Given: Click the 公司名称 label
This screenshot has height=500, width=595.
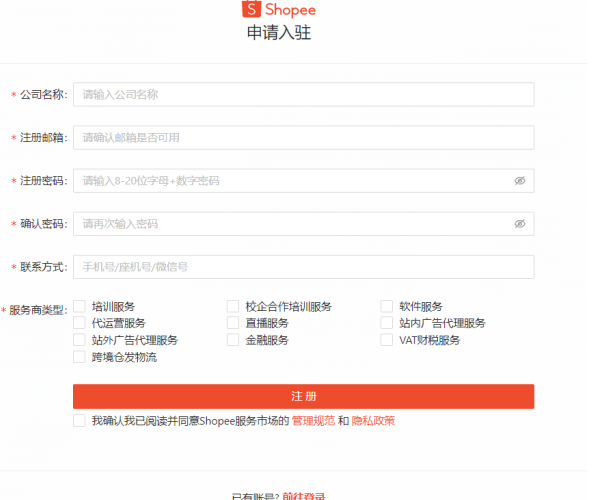Looking at the screenshot, I should pos(43,94).
